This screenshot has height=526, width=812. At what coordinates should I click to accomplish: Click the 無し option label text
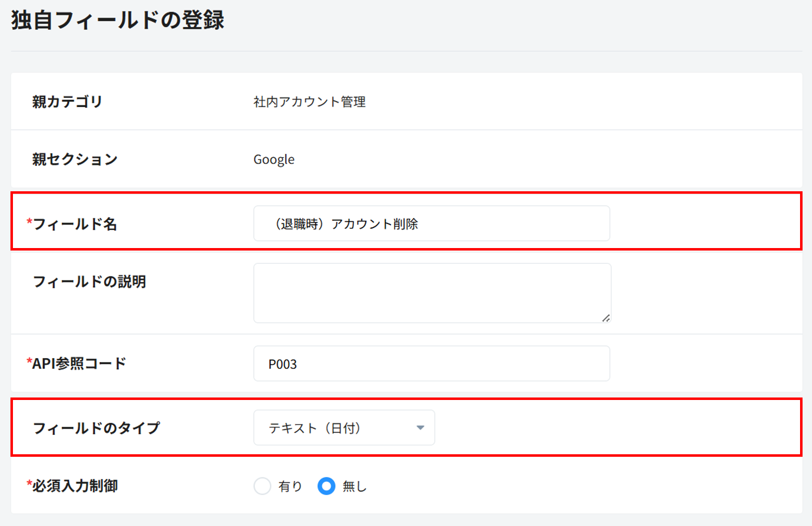point(354,486)
